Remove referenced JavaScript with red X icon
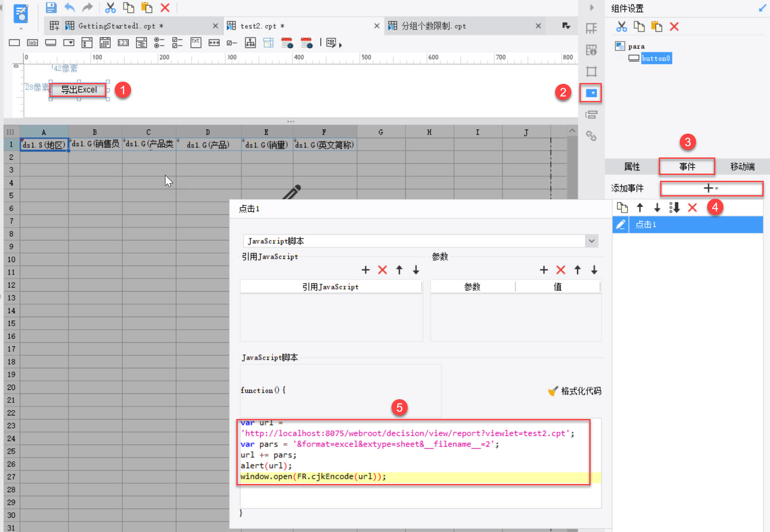Screen dimensions: 770x532 click(382, 270)
